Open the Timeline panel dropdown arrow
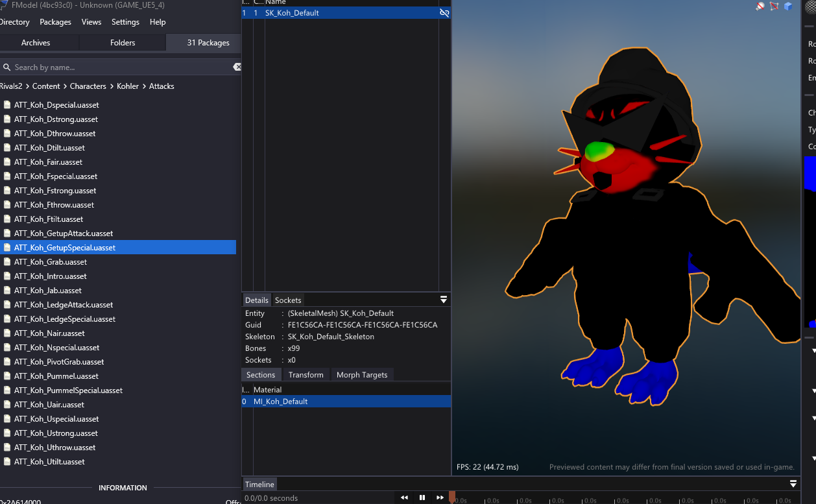 (x=793, y=484)
